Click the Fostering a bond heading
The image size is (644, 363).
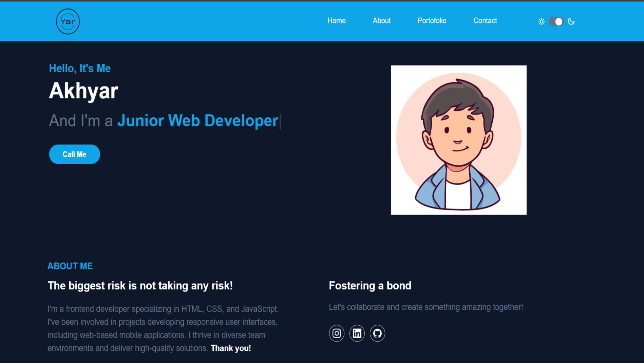pyautogui.click(x=370, y=286)
